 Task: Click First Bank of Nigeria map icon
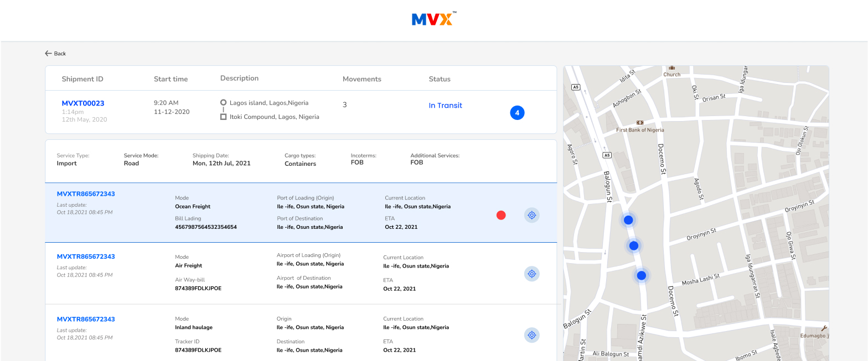pyautogui.click(x=640, y=123)
